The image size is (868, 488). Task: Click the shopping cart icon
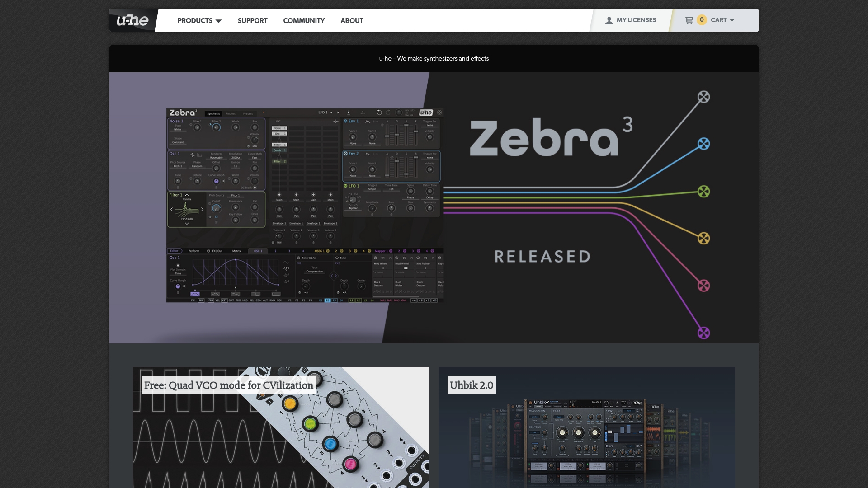coord(689,20)
